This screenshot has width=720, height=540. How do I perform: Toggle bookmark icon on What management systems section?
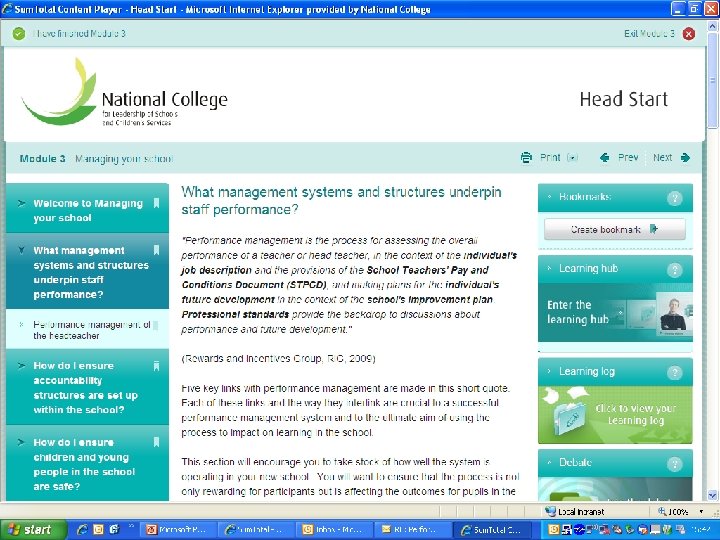[156, 250]
